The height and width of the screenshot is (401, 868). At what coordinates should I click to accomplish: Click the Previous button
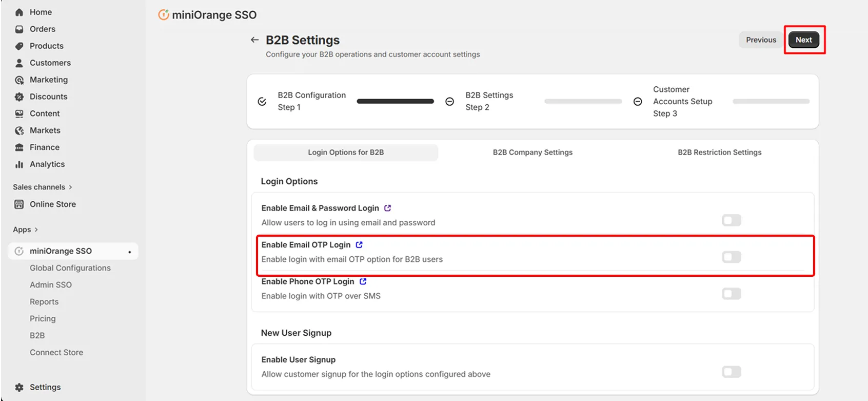(761, 40)
